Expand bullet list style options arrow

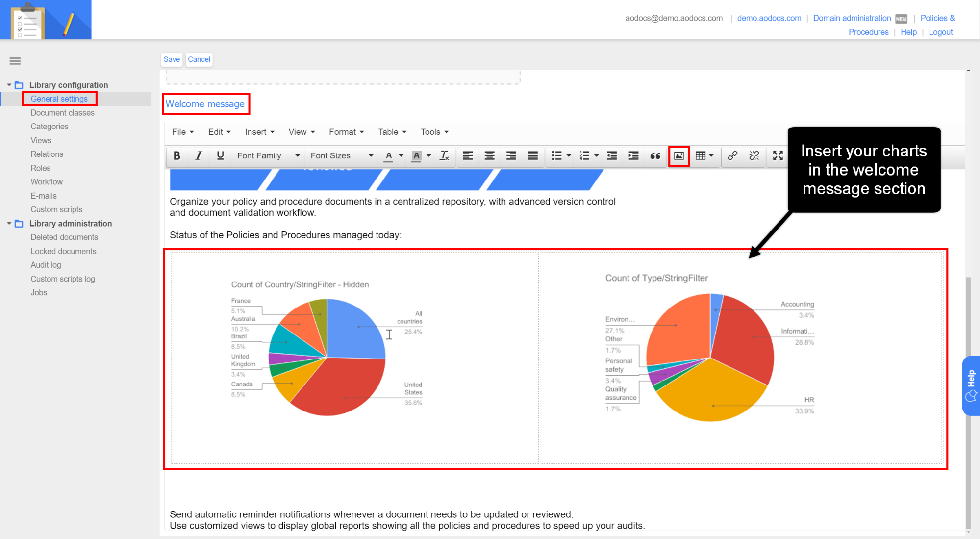click(569, 156)
